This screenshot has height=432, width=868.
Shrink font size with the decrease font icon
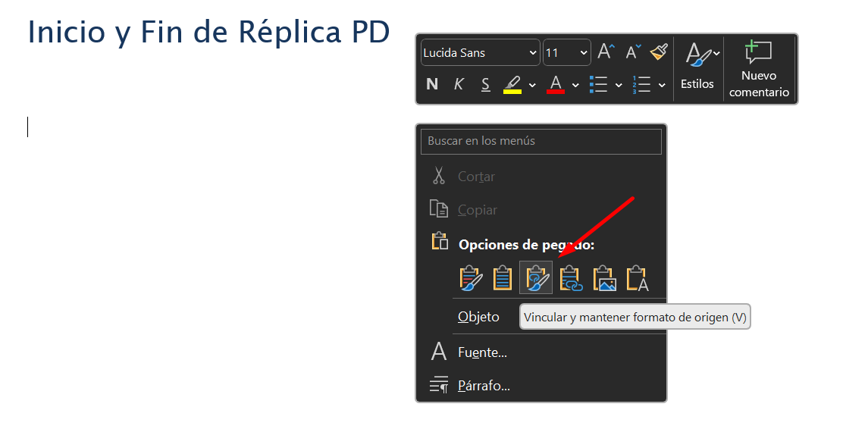pos(633,52)
